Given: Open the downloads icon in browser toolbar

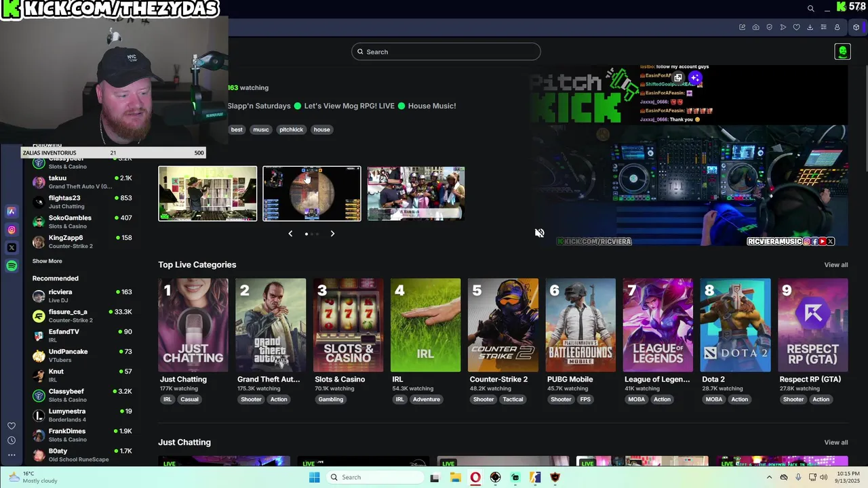Looking at the screenshot, I should 810,27.
